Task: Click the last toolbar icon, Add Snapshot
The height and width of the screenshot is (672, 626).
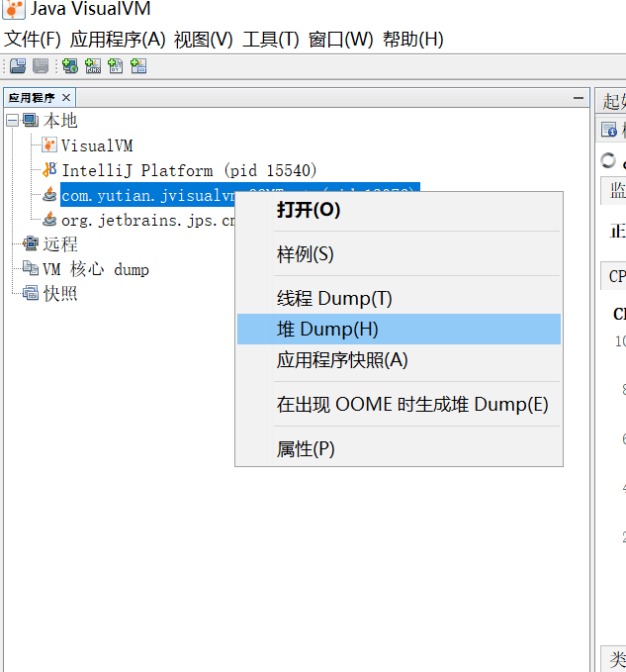Action: [138, 66]
